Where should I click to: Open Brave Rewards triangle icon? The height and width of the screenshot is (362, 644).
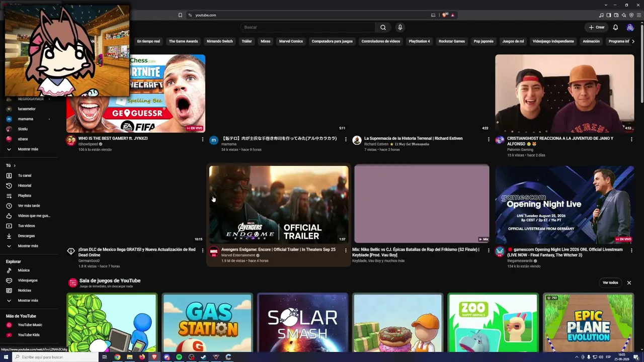(x=453, y=15)
